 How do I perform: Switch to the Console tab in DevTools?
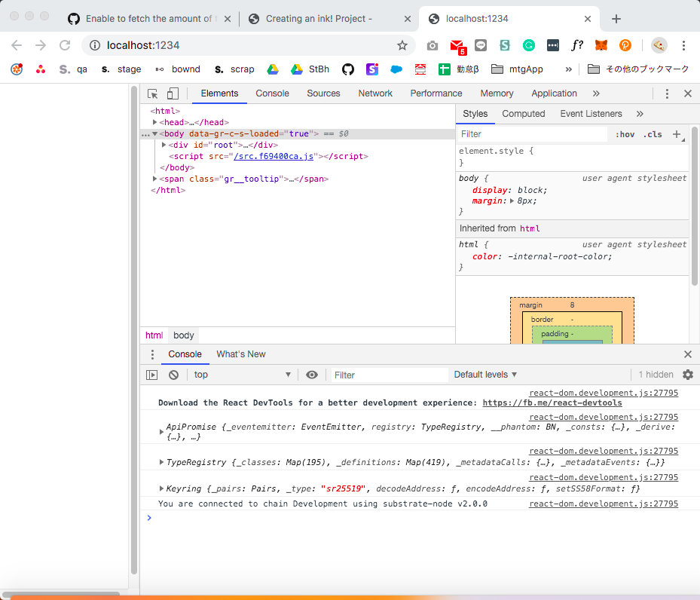coord(272,93)
